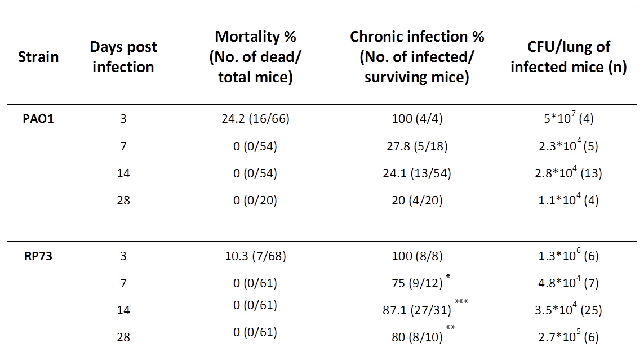
Task: Click the Strain column header
Action: pos(38,56)
